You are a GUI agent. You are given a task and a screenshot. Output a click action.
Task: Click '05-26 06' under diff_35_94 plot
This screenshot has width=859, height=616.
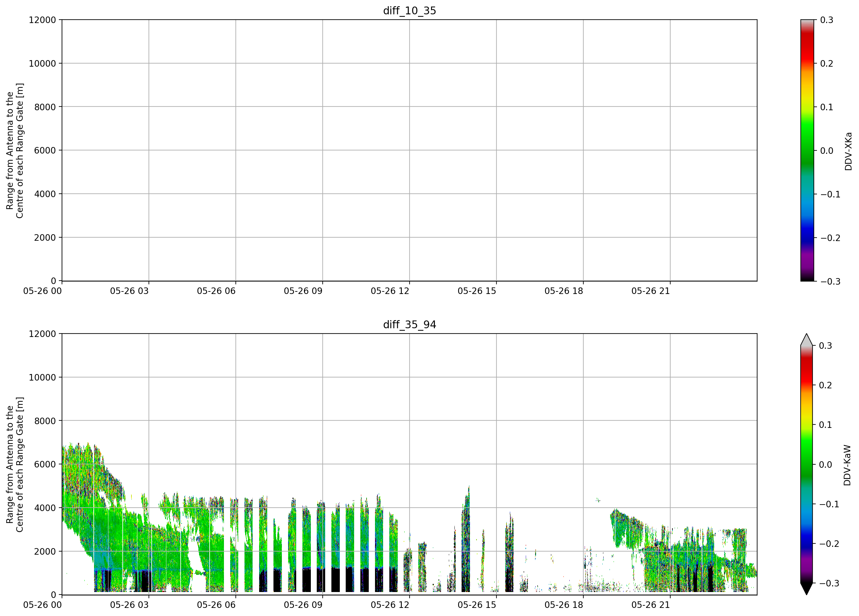click(216, 605)
